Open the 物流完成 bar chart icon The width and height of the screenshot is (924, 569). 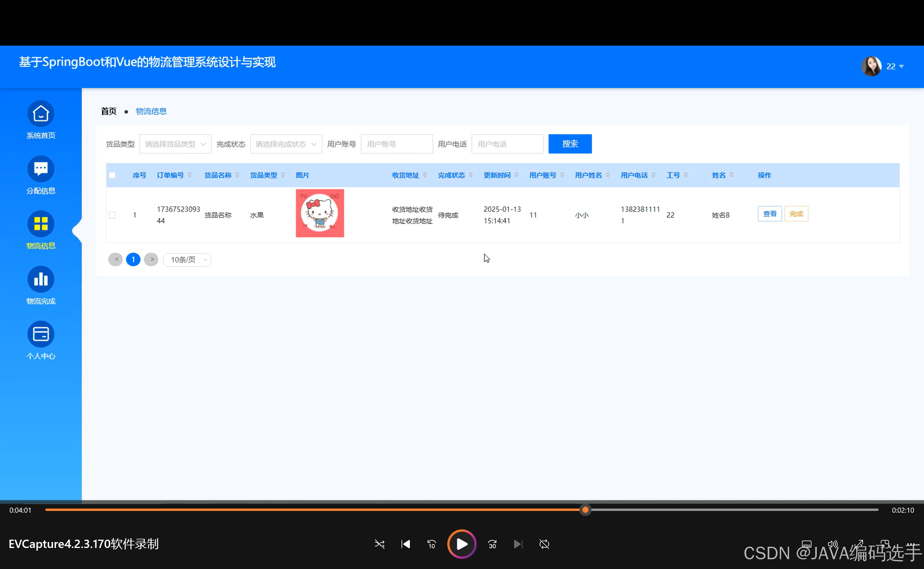[x=41, y=279]
